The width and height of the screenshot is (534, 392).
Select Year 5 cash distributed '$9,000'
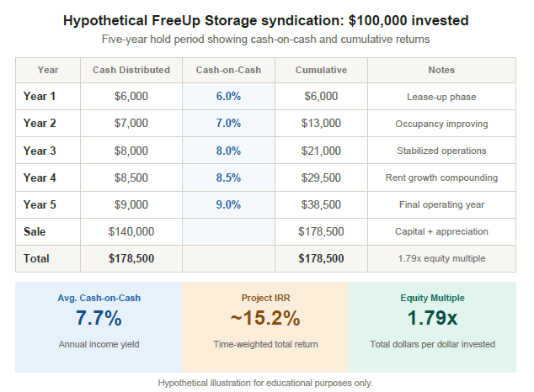[x=131, y=204]
